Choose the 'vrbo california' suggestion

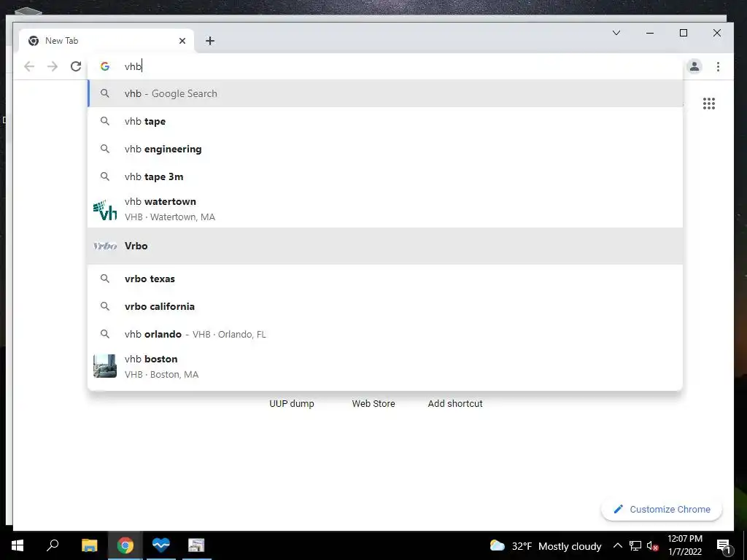[385, 306]
